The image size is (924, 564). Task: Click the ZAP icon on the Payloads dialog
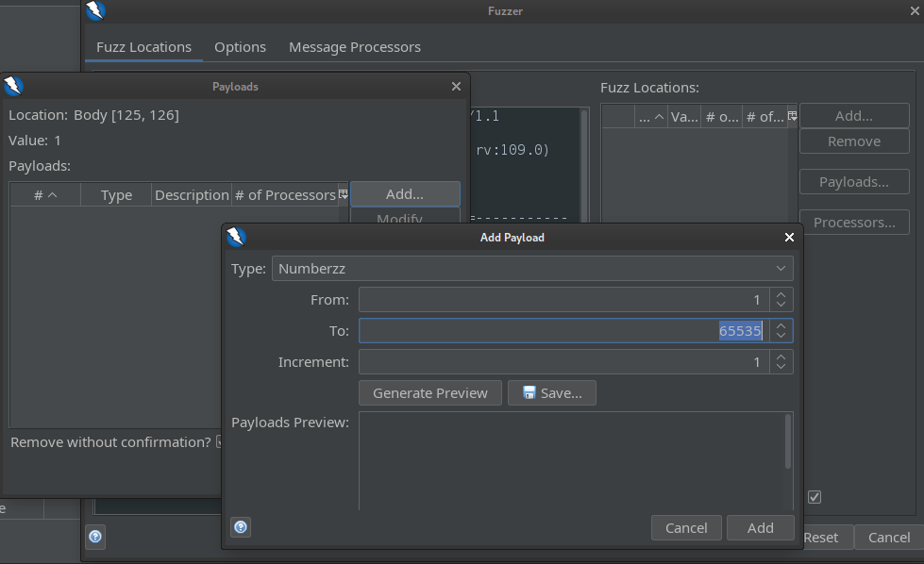13,86
